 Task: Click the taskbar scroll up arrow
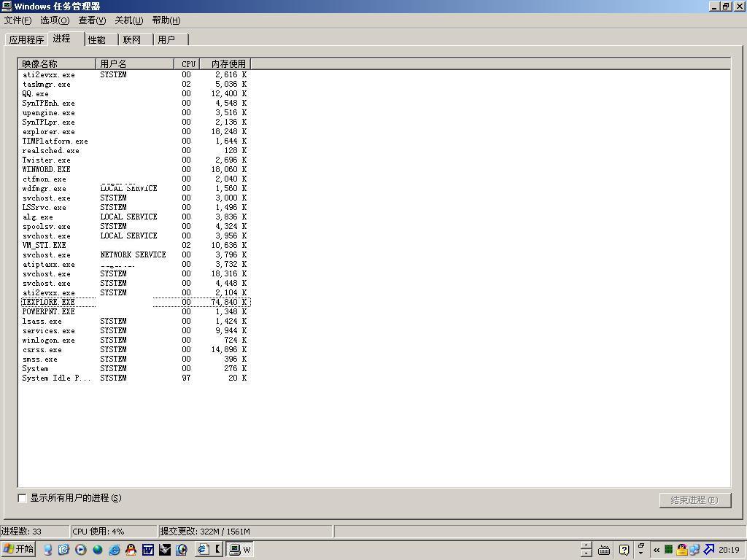[587, 545]
